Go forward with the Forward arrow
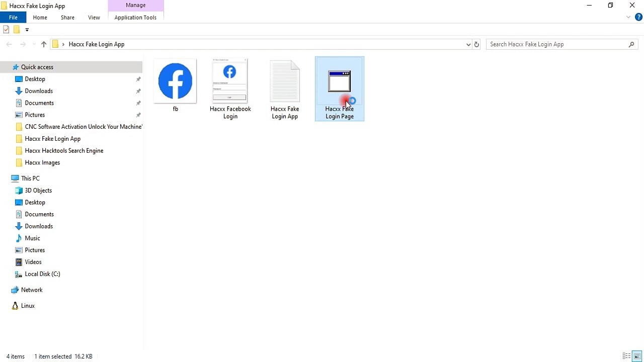644x362 pixels. pyautogui.click(x=23, y=44)
